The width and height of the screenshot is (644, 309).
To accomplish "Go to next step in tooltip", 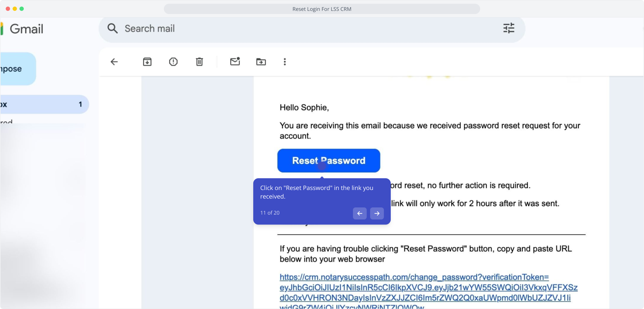I will pyautogui.click(x=377, y=213).
